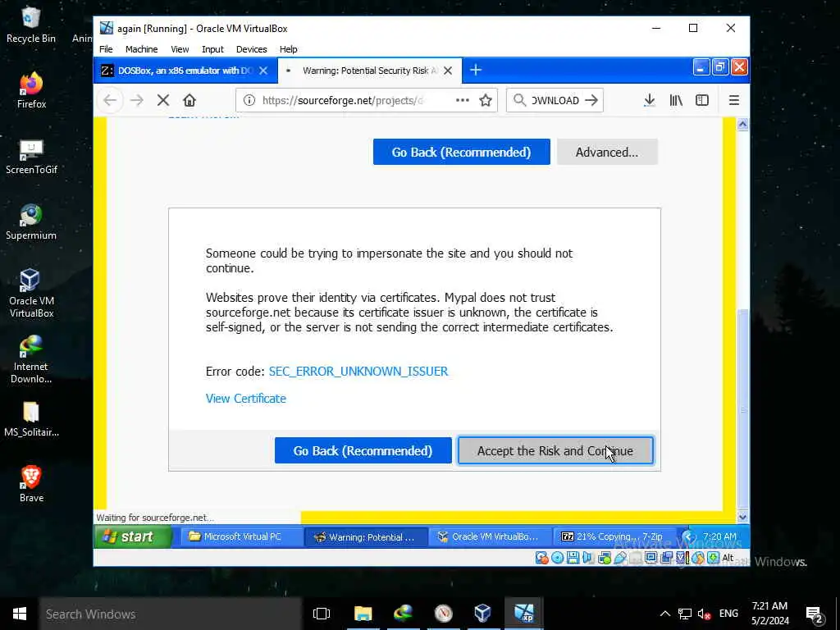Select the Warning: Potential Security Risk tab

click(x=370, y=71)
